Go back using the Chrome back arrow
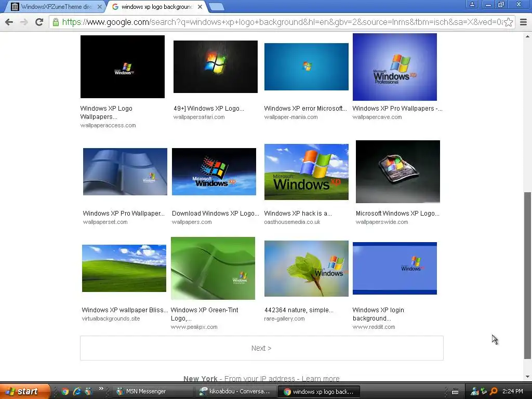This screenshot has height=399, width=532. (9, 22)
